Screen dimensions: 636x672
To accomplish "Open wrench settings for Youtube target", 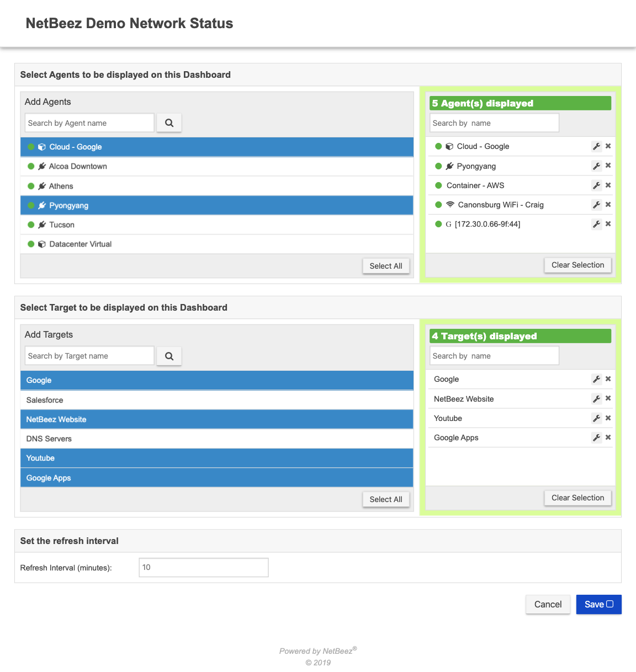I will click(596, 418).
